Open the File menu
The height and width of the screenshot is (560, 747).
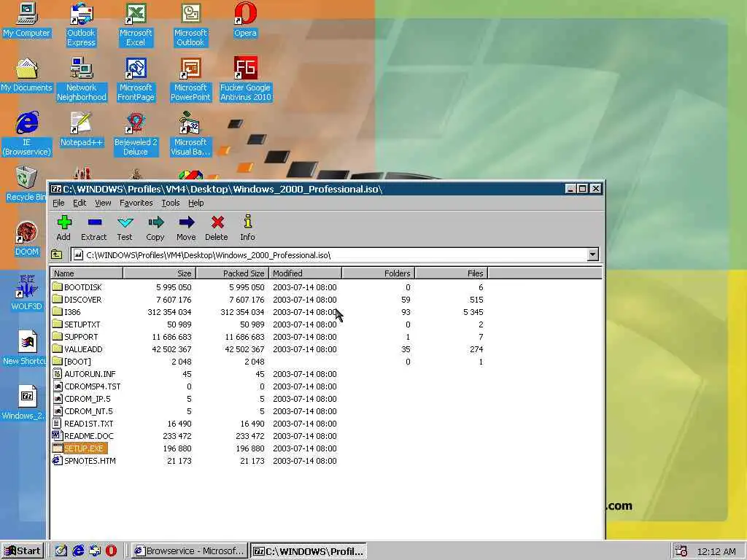pyautogui.click(x=58, y=203)
